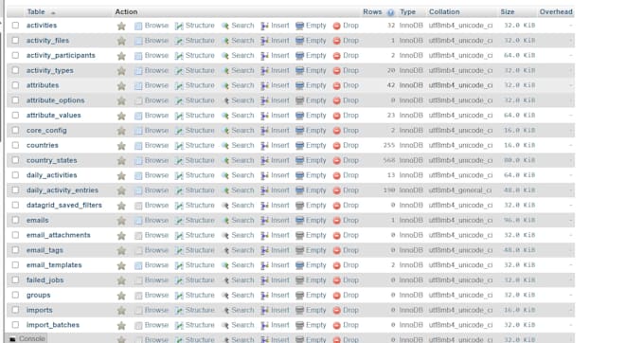Click the favorite star for attribute_values row

tap(121, 116)
